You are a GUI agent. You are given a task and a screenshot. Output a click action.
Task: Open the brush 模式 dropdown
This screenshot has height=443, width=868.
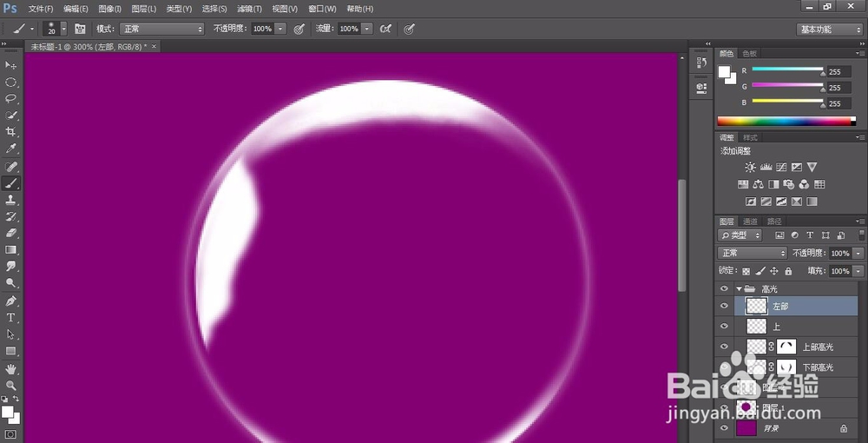pos(163,29)
